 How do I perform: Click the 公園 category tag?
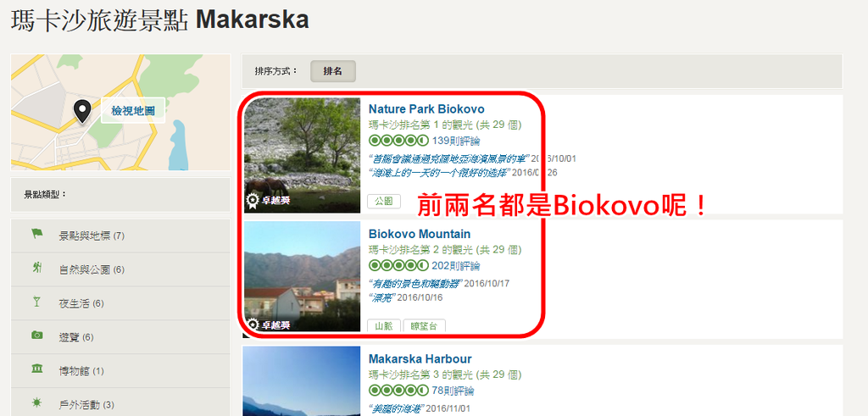384,201
